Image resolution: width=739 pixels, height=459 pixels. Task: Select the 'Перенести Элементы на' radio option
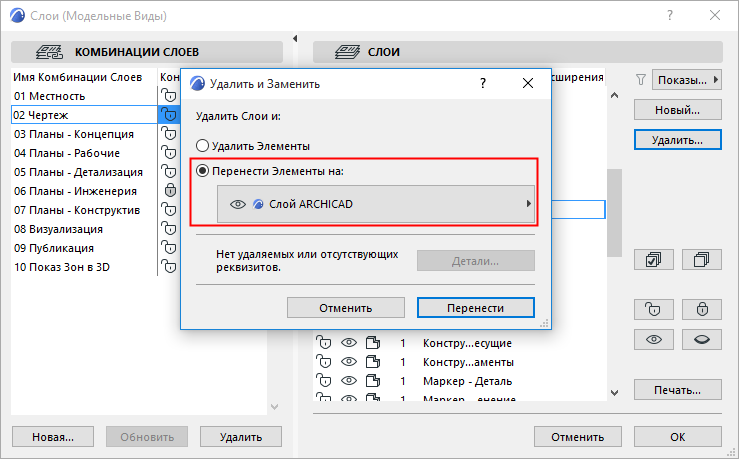click(x=203, y=171)
